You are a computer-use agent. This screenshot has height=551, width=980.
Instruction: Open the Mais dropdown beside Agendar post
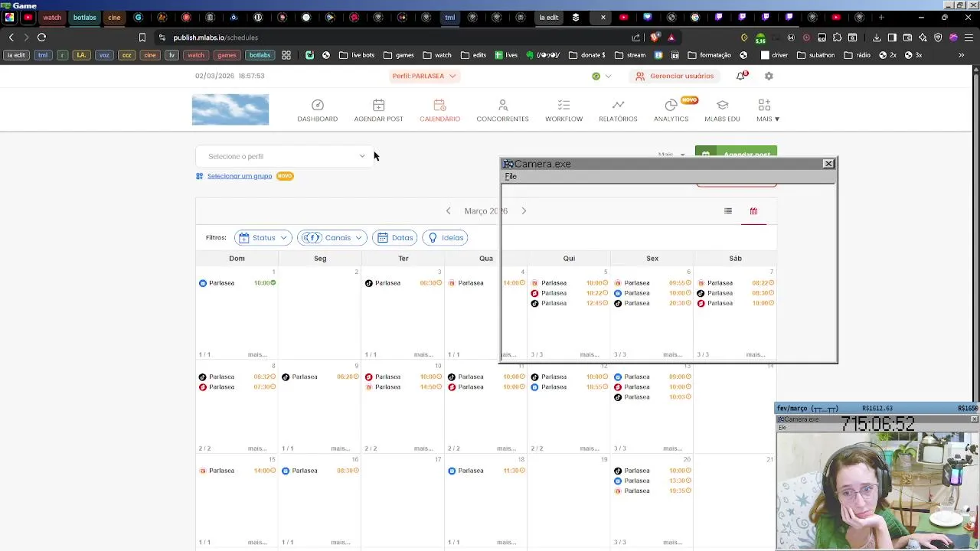pos(671,155)
